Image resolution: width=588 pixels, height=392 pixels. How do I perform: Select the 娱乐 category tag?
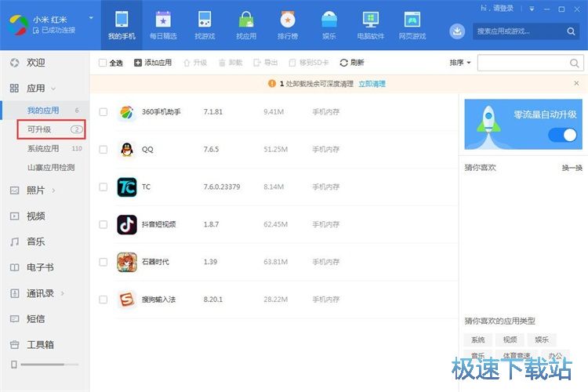[542, 339]
